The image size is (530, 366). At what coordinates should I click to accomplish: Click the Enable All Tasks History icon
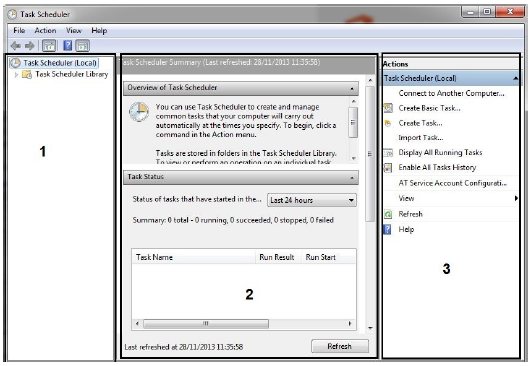click(x=388, y=168)
